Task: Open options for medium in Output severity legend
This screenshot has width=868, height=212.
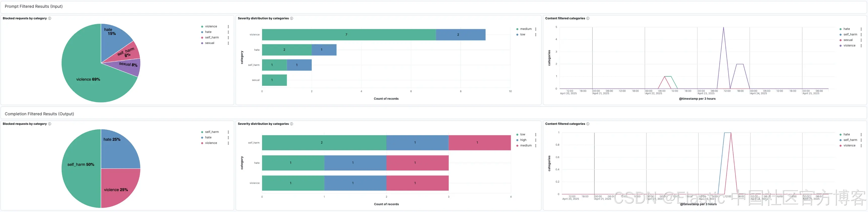Action: pos(535,145)
